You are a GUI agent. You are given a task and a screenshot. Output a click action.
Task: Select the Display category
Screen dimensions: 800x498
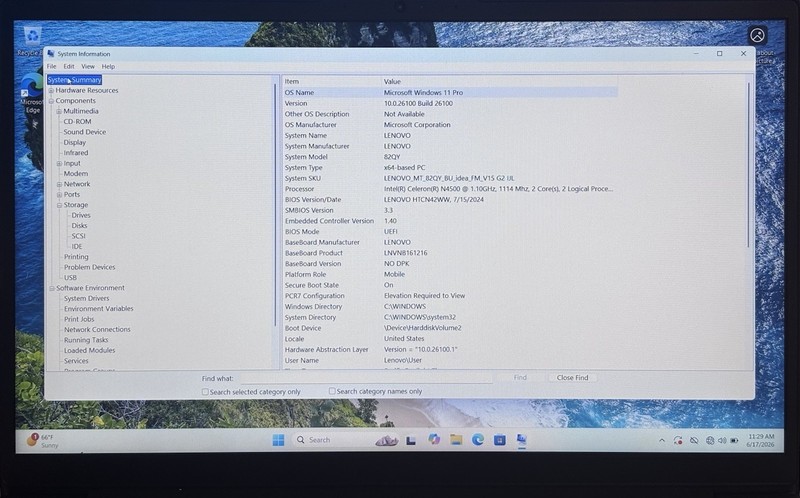[74, 142]
